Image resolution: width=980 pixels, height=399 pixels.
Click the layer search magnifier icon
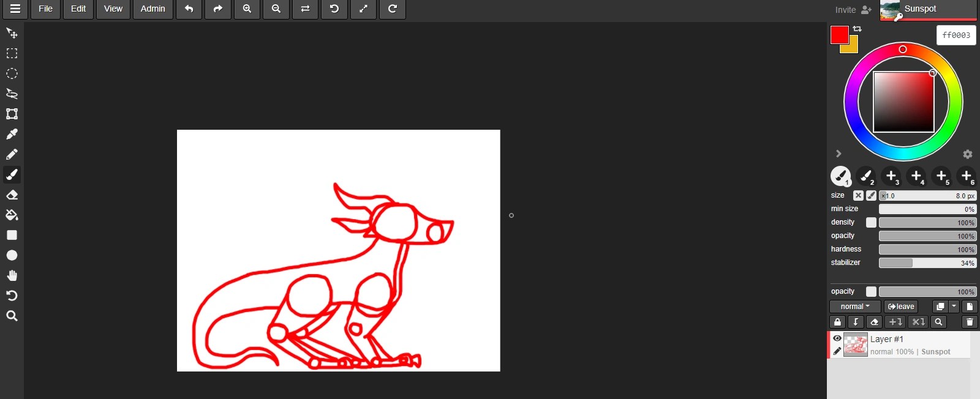point(938,322)
